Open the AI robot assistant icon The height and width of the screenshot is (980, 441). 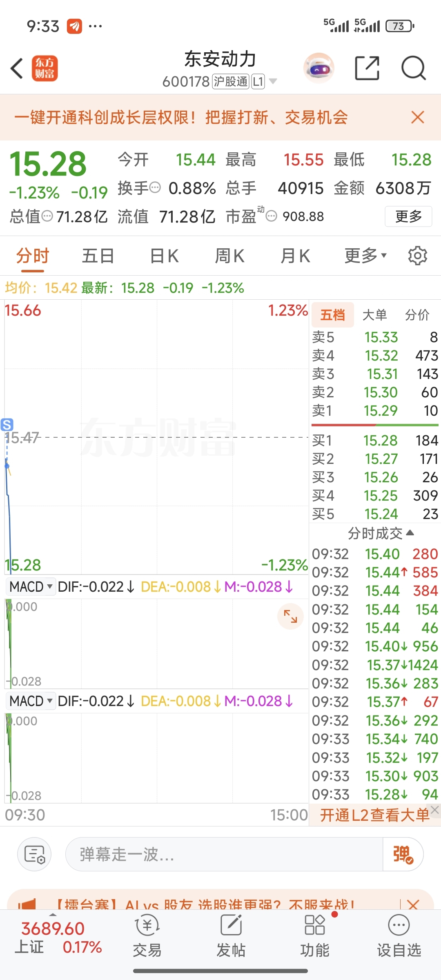click(x=319, y=68)
